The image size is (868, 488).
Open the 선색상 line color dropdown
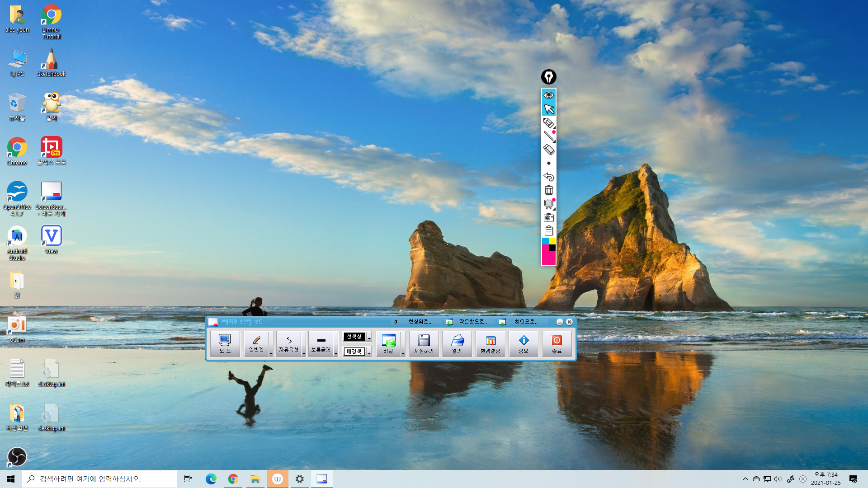(x=369, y=338)
